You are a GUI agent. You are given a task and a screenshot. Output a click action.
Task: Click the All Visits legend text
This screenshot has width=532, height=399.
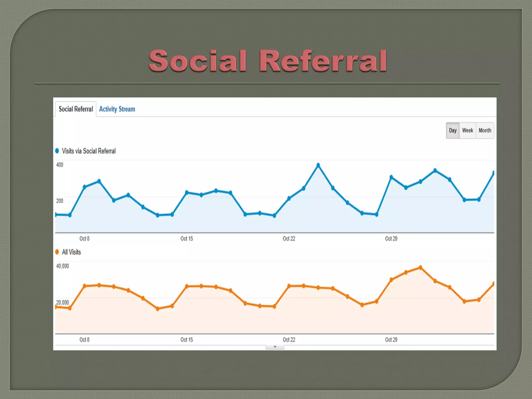click(x=71, y=252)
